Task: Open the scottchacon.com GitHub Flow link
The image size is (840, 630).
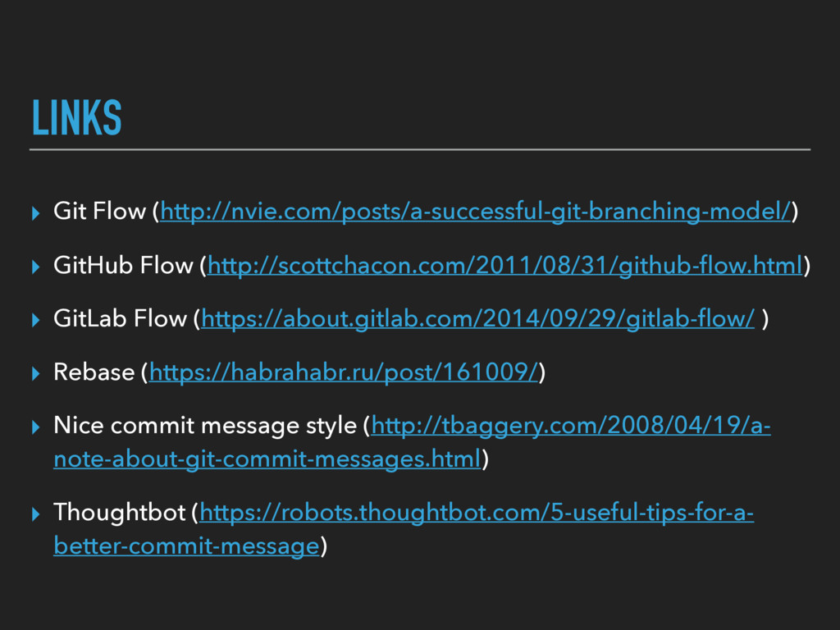Action: pyautogui.click(x=505, y=265)
